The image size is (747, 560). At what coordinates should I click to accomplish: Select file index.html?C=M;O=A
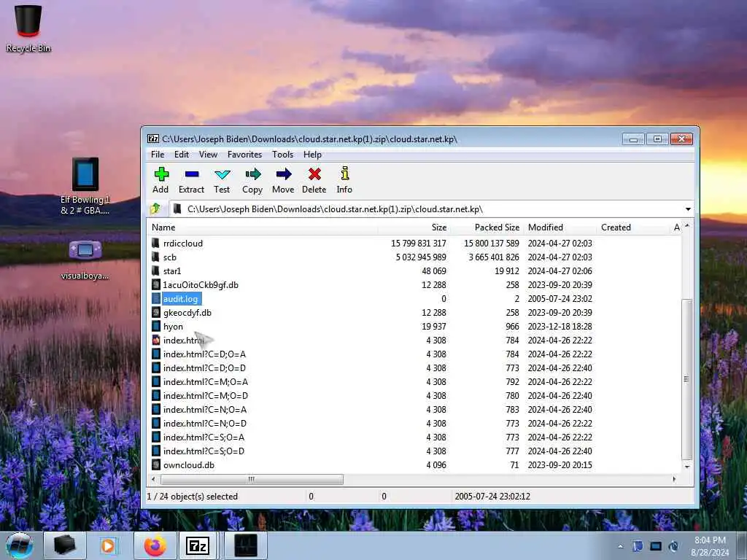pyautogui.click(x=205, y=381)
